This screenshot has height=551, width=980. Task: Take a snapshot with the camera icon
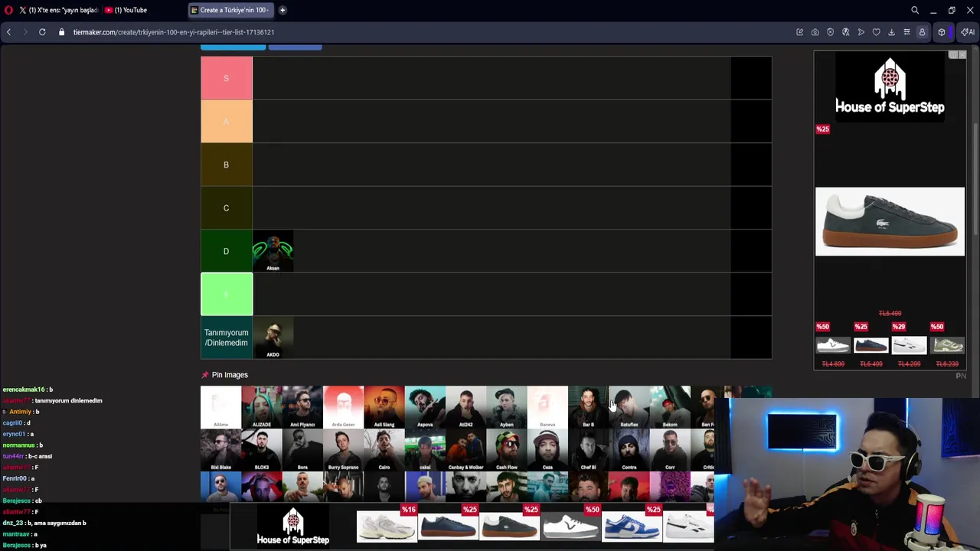point(815,32)
